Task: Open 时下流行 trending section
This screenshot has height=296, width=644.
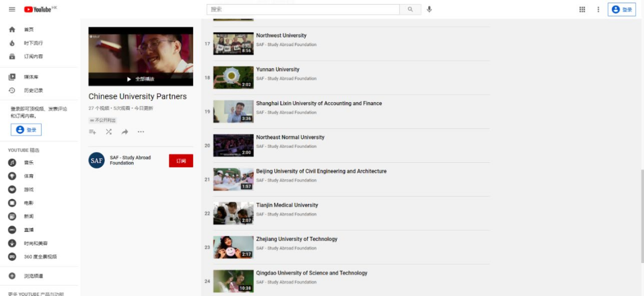Action: coord(33,43)
